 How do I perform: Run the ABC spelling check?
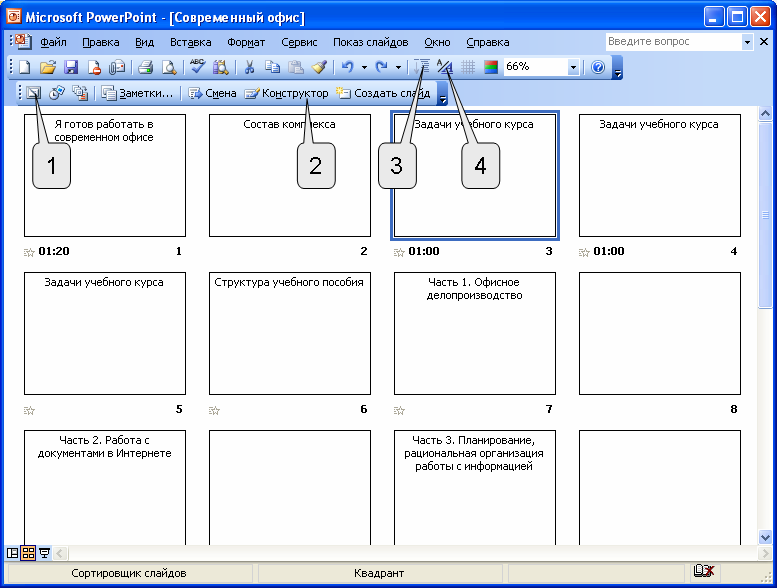197,66
